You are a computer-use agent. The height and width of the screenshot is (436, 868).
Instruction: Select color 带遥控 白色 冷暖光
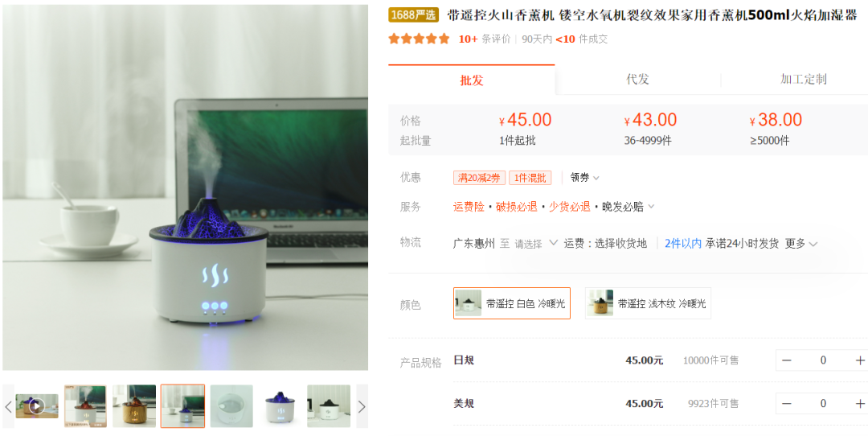point(511,303)
